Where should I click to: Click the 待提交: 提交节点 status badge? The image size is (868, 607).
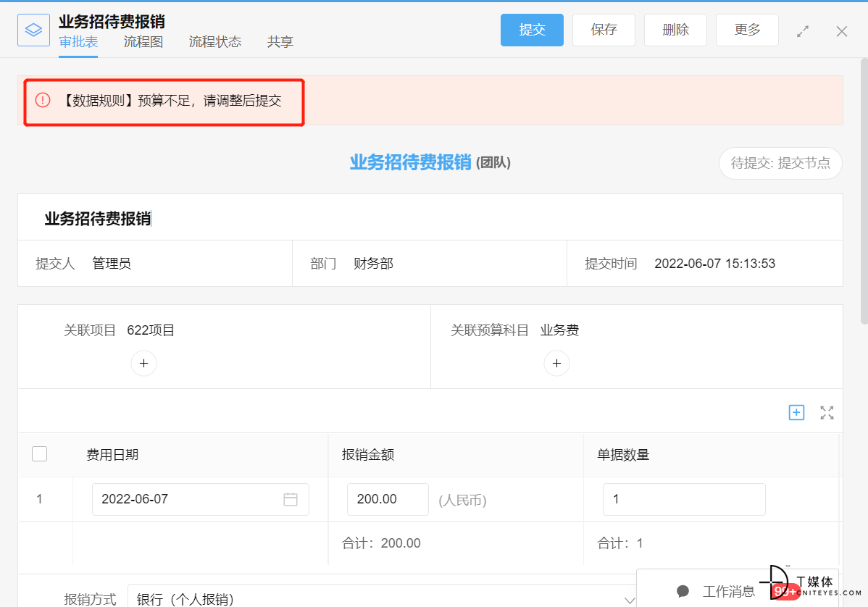(780, 163)
